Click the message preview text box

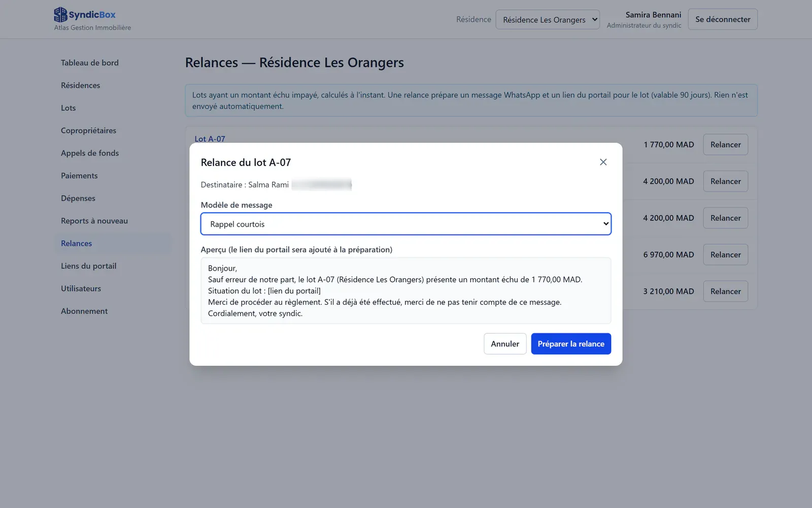pyautogui.click(x=406, y=291)
